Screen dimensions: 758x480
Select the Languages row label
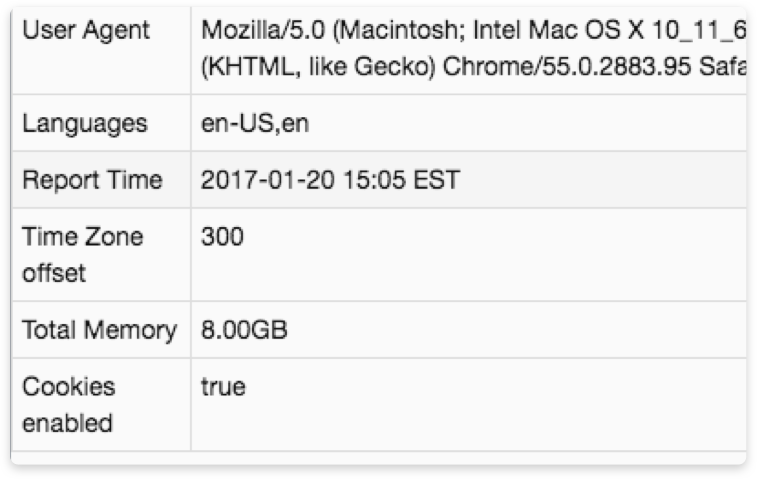(x=85, y=124)
